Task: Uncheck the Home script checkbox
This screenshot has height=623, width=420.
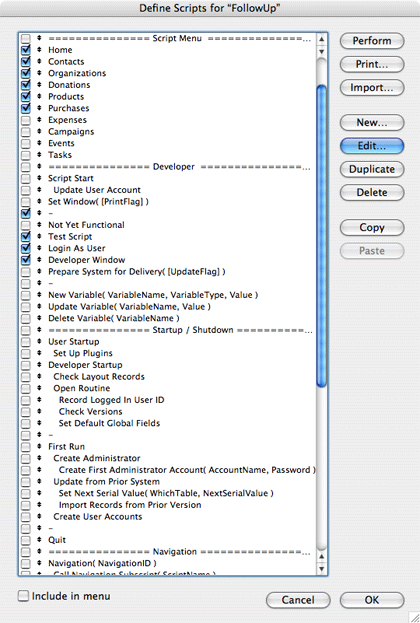Action: 25,50
